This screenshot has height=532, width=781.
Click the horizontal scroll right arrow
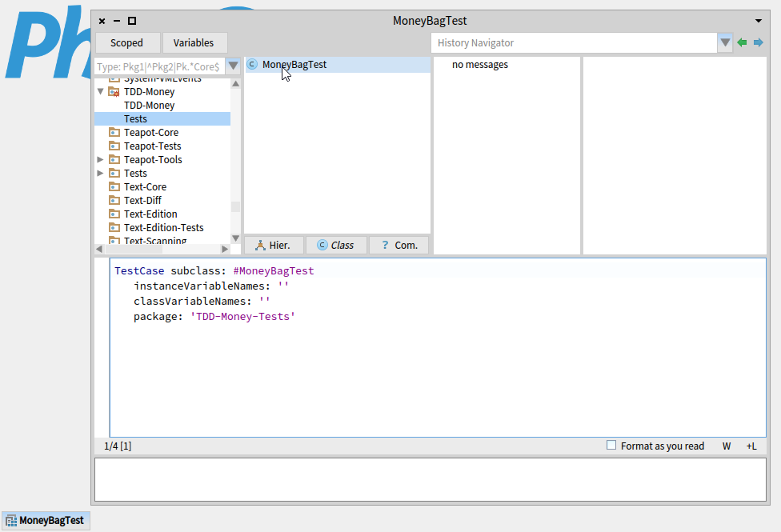[225, 249]
